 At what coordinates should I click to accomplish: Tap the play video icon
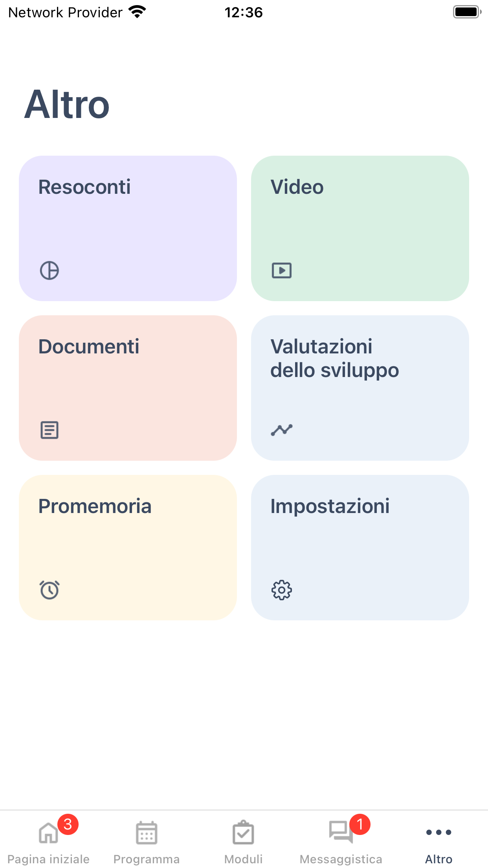[x=282, y=270]
